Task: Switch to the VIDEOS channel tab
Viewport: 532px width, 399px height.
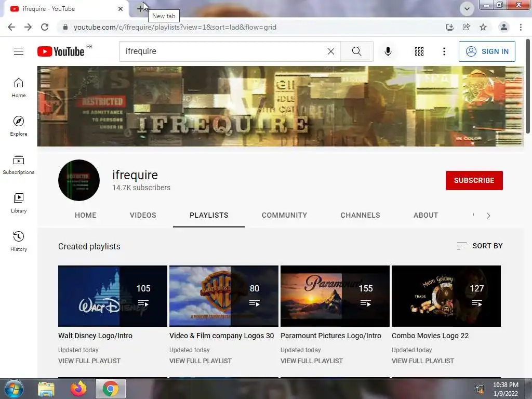Action: (x=143, y=216)
